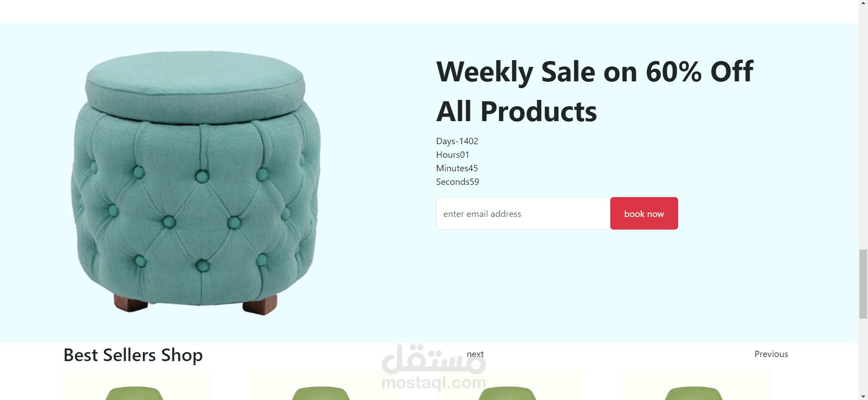Open the second green chair product

pyautogui.click(x=323, y=385)
